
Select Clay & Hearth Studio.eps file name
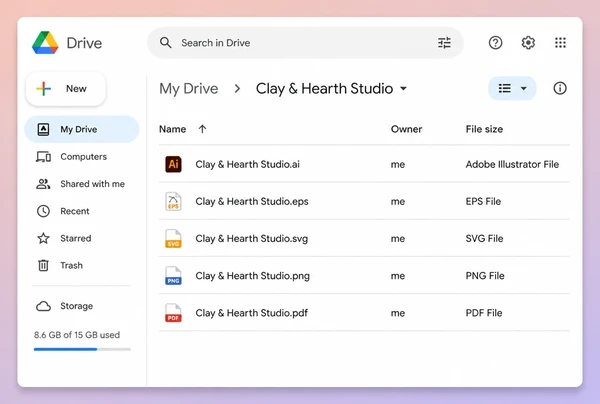coord(252,201)
